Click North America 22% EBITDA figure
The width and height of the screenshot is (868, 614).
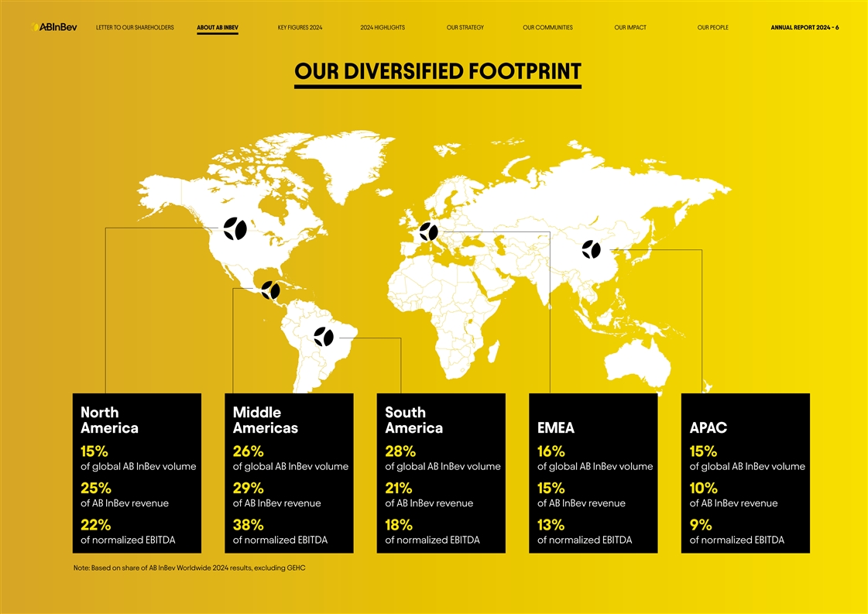click(95, 525)
